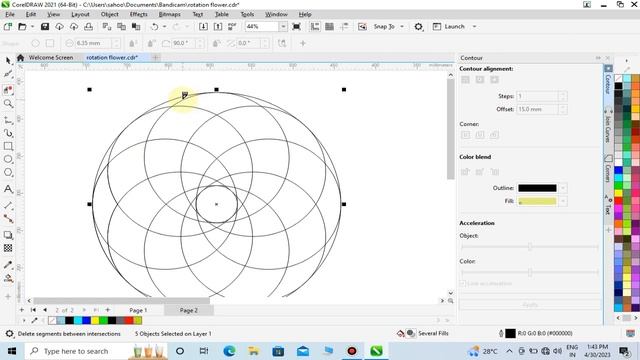Click the Steps input field
640x360 pixels.
(x=537, y=96)
